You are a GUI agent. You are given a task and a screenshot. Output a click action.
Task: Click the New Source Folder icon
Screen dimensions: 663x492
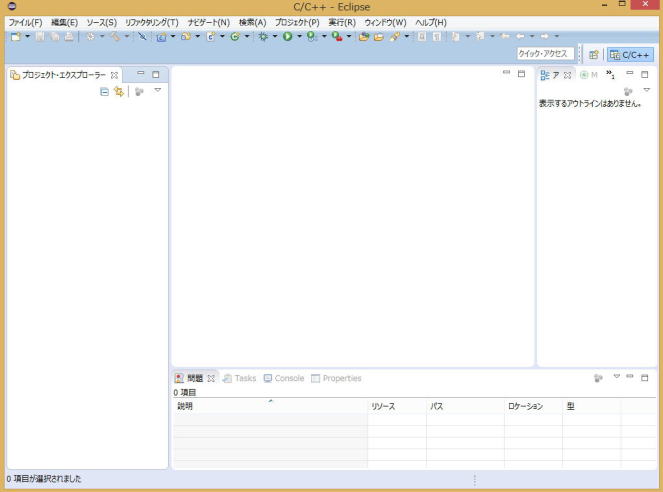186,37
